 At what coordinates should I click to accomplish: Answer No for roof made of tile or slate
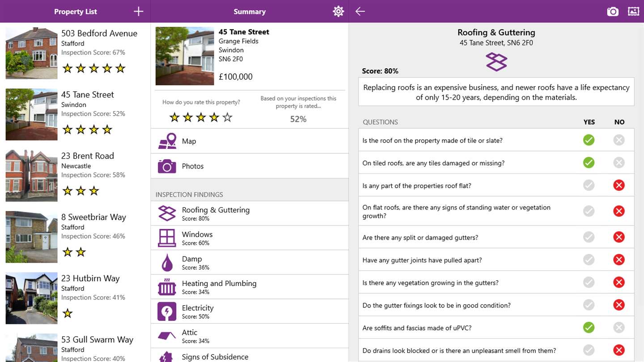(619, 140)
